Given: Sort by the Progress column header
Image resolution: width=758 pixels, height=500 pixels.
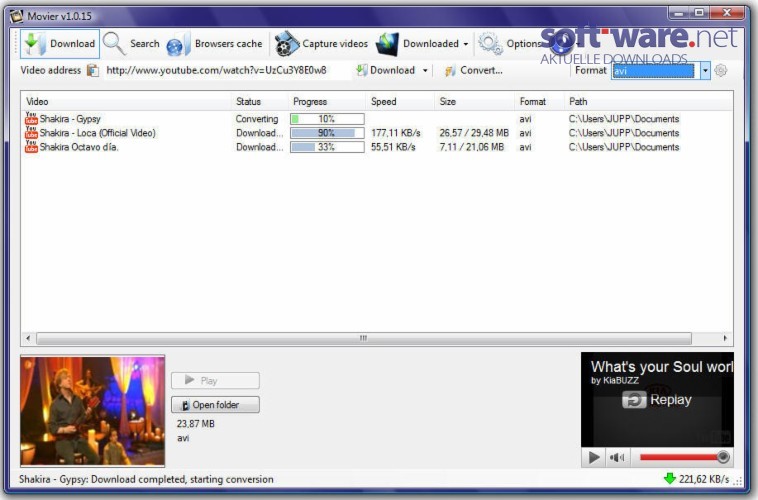Looking at the screenshot, I should [x=327, y=102].
